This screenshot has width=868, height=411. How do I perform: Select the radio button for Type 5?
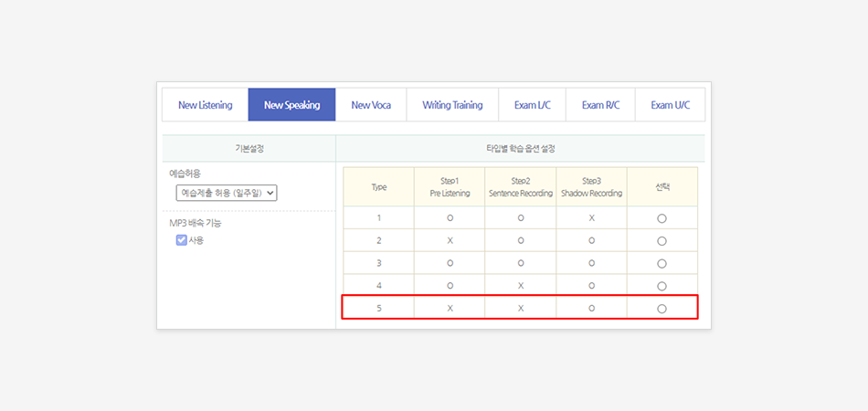click(x=662, y=309)
